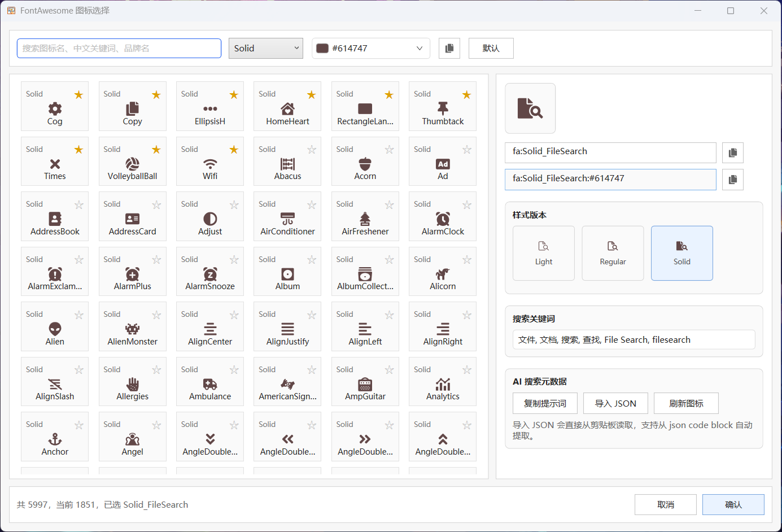The image size is (782, 532).
Task: Select the Solid style version card
Action: [682, 253]
